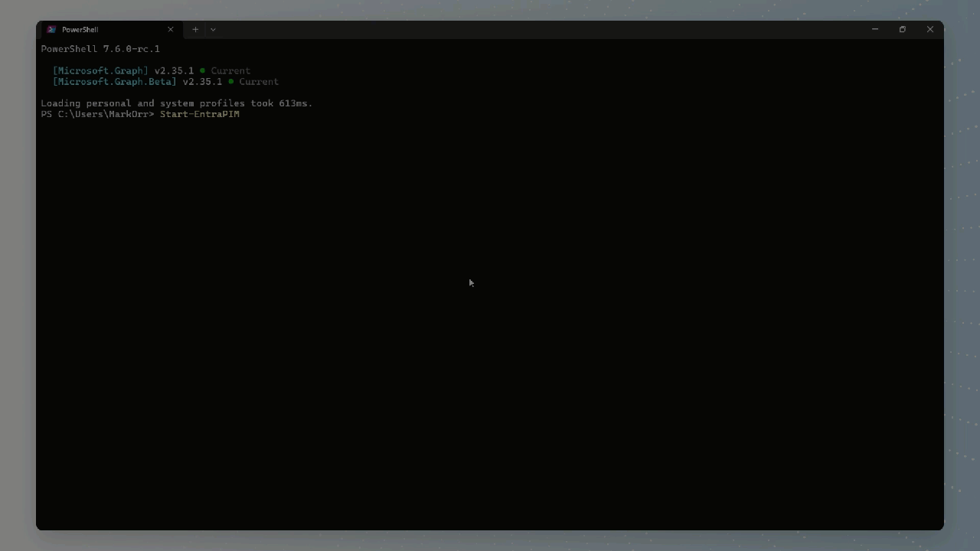Click the v2.35.1 version of Microsoft.Graph.Beta

202,81
